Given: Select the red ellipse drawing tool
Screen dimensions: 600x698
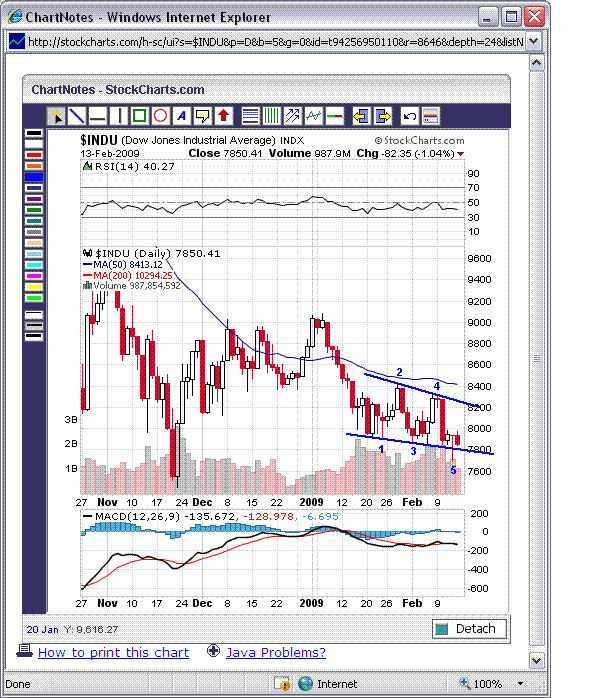Looking at the screenshot, I should point(160,117).
